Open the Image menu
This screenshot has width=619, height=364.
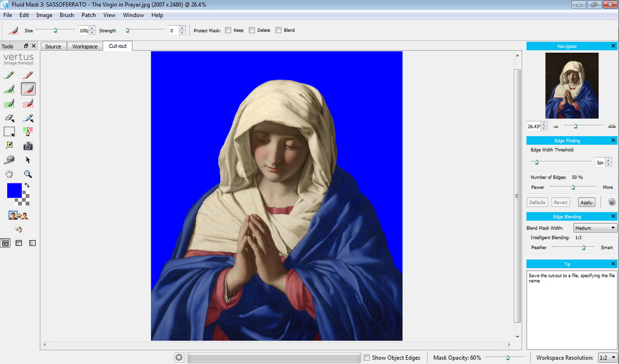click(44, 15)
